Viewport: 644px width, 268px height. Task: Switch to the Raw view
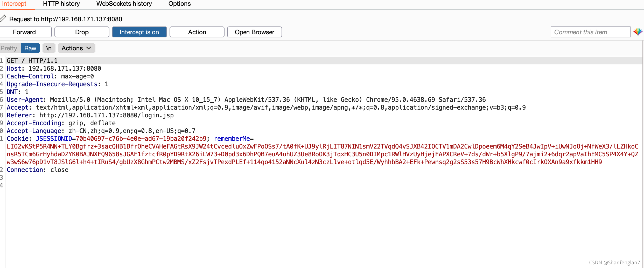[x=30, y=48]
